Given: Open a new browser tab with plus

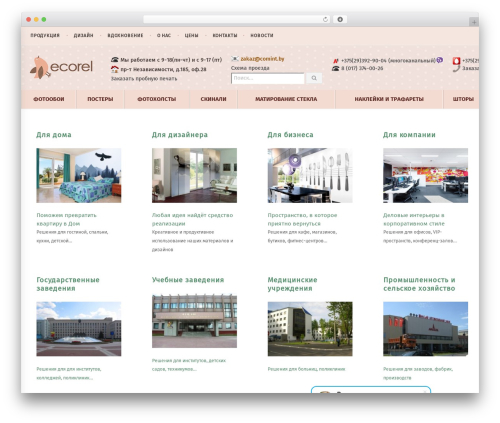Looking at the screenshot, I should pos(474,22).
